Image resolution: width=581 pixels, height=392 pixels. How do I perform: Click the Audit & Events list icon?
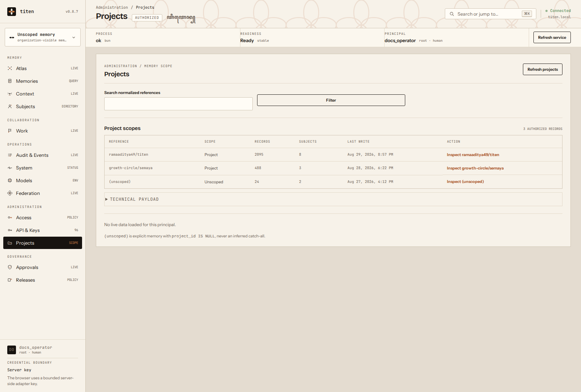click(10, 155)
